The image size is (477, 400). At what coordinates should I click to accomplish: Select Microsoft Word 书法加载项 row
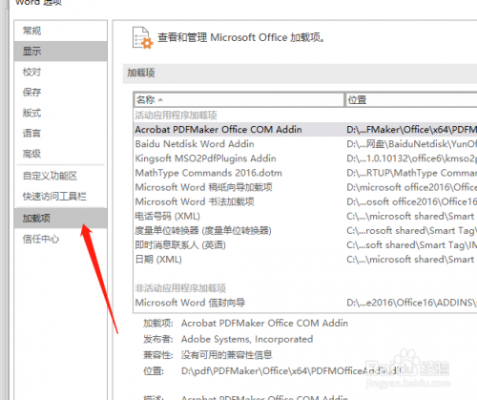pyautogui.click(x=305, y=202)
